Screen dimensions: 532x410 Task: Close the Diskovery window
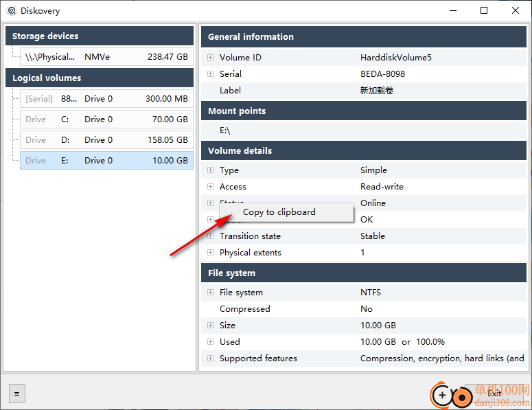click(x=516, y=10)
